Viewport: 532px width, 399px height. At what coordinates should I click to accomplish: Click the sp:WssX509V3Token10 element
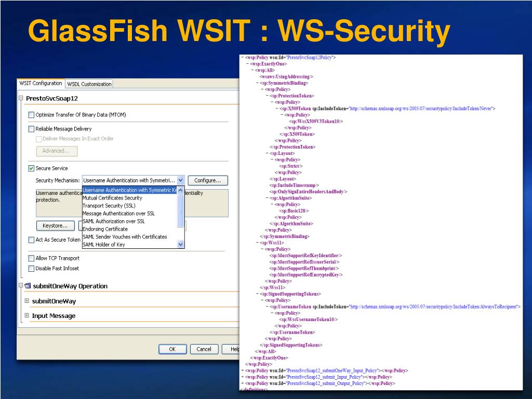[x=316, y=122]
